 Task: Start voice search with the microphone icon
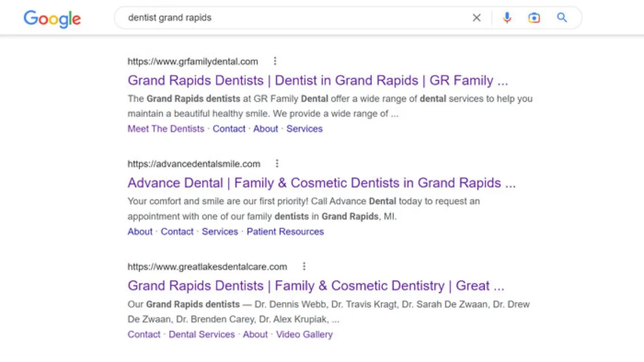click(x=507, y=18)
